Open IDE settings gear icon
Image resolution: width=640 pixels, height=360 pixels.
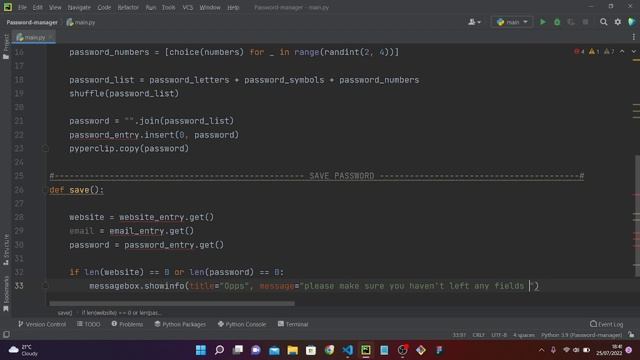[x=618, y=22]
